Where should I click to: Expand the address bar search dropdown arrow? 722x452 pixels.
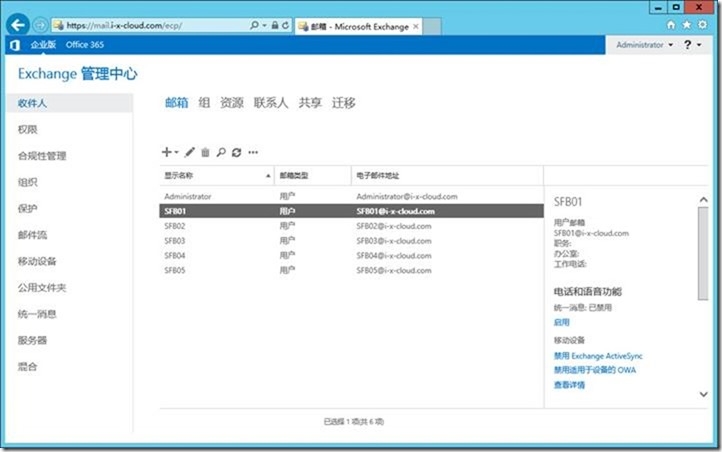point(264,25)
